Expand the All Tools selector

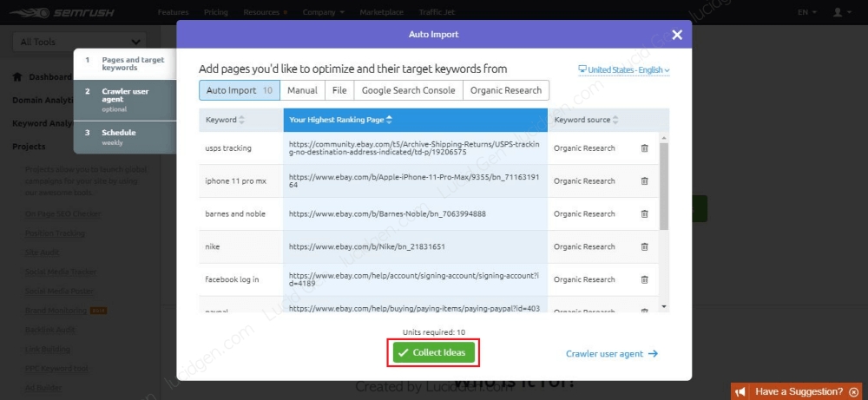(80, 42)
